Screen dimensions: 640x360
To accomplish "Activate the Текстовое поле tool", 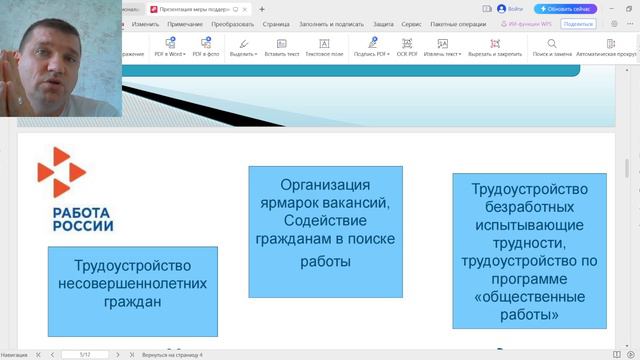I will (x=324, y=47).
